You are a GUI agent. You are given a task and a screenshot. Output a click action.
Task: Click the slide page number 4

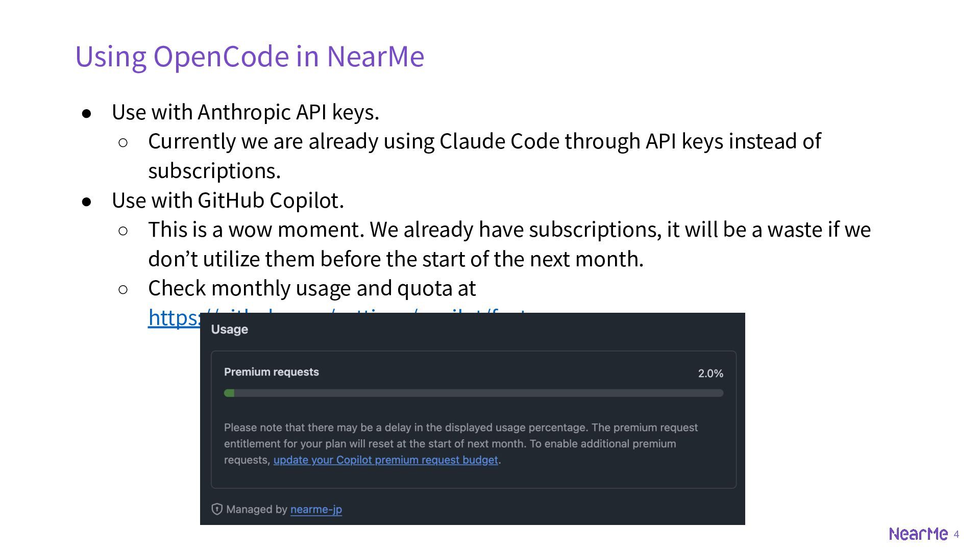957,534
